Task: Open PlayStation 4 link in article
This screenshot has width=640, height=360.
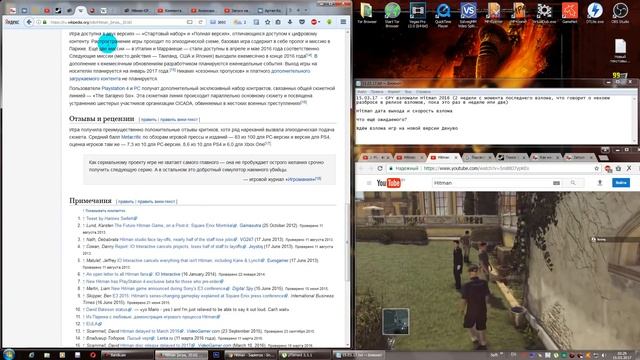Action: pyautogui.click(x=116, y=88)
